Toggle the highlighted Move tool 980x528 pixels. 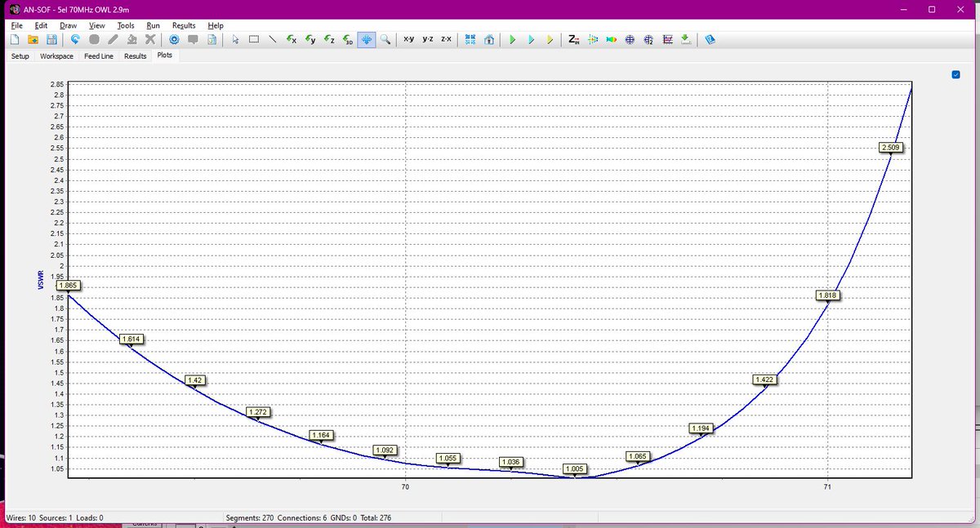[x=365, y=38]
